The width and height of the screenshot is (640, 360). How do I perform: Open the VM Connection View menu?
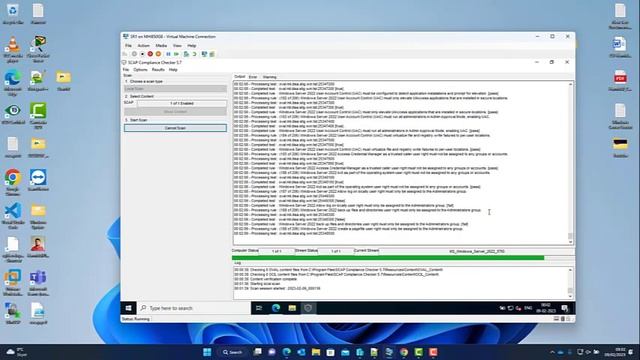(x=177, y=46)
